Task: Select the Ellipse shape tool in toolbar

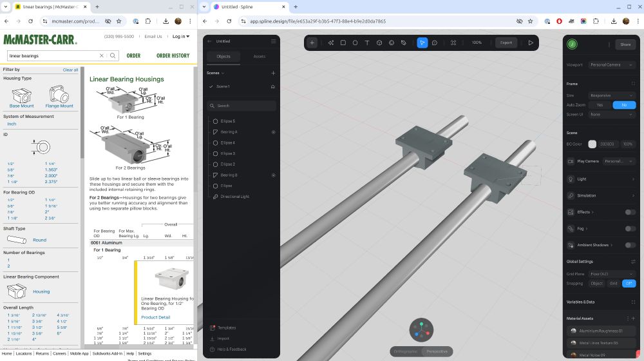Action: (x=355, y=43)
